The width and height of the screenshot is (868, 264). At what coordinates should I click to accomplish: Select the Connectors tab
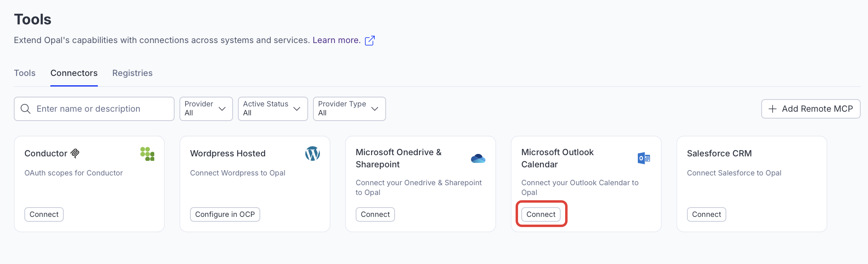(x=74, y=73)
